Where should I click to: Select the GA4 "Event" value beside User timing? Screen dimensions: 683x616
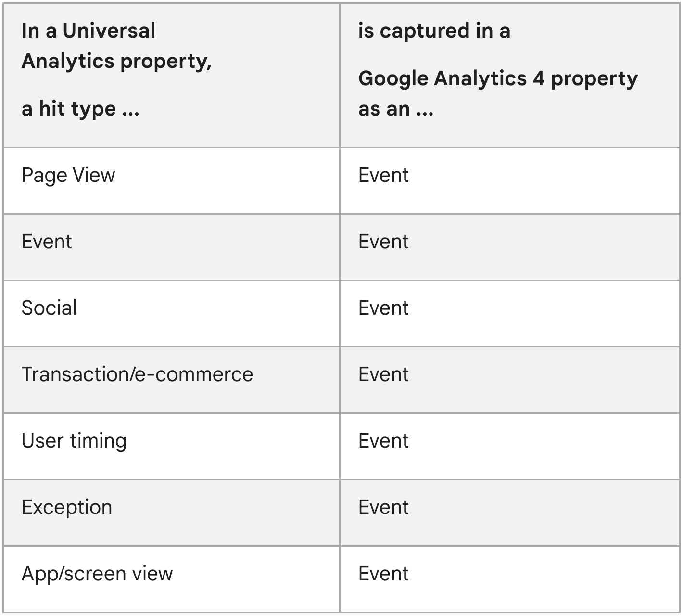click(x=383, y=441)
